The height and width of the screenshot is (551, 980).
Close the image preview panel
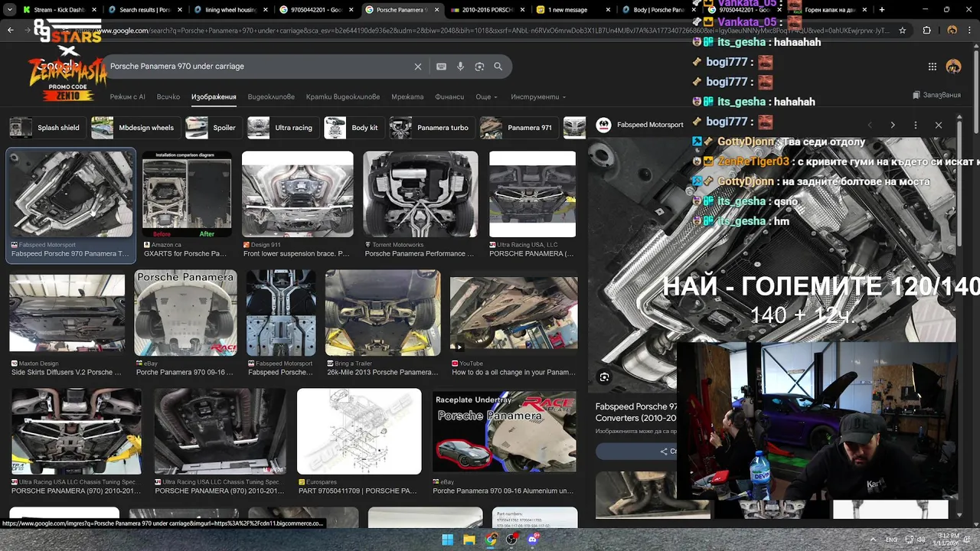939,125
